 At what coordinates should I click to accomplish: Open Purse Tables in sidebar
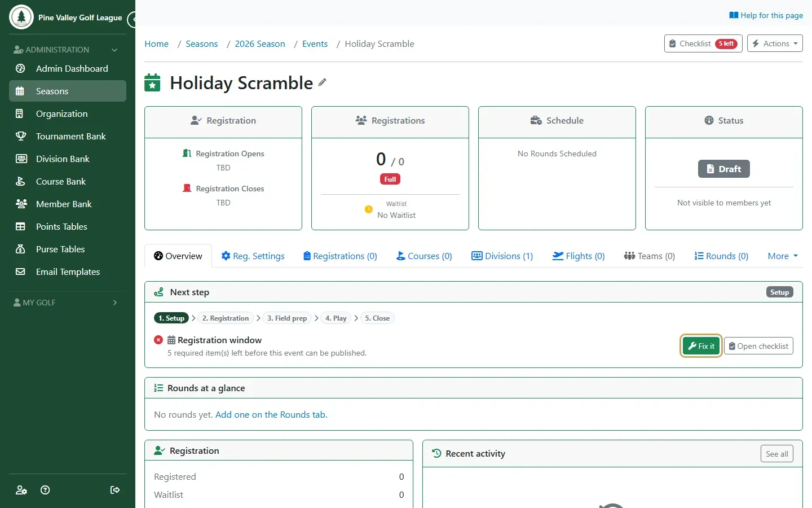tap(68, 249)
